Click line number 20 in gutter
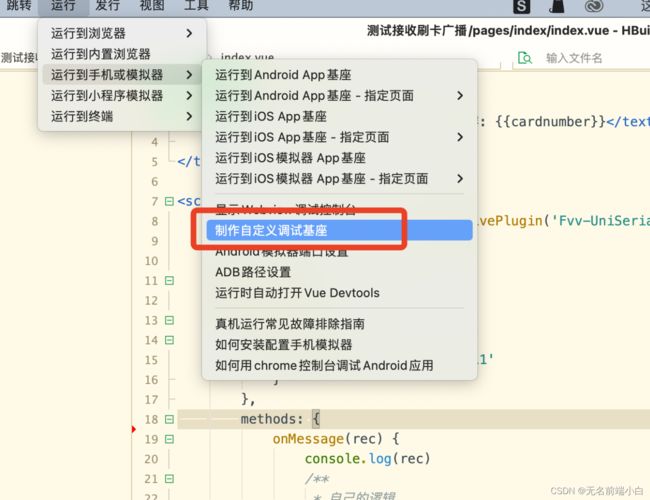Viewport: 650px width, 500px height. point(151,459)
